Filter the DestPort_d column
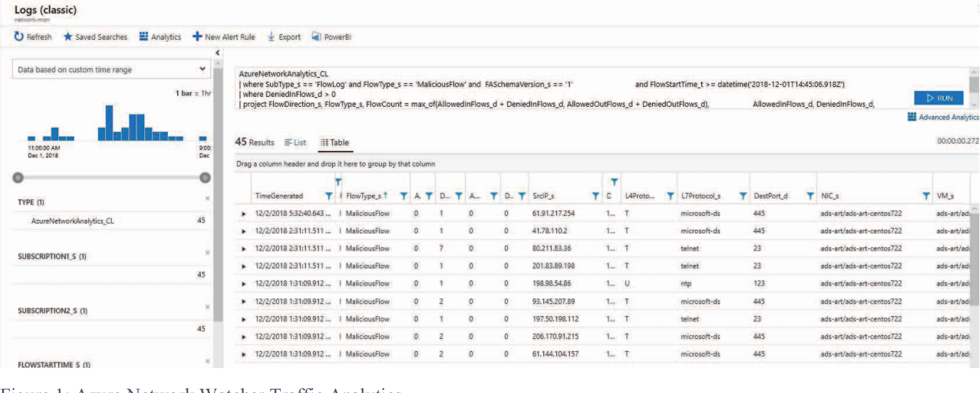Viewport: 980px width, 393px height. 810,196
